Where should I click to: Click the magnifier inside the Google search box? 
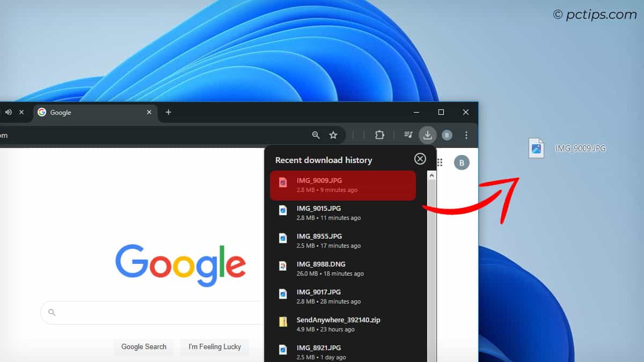(x=51, y=312)
